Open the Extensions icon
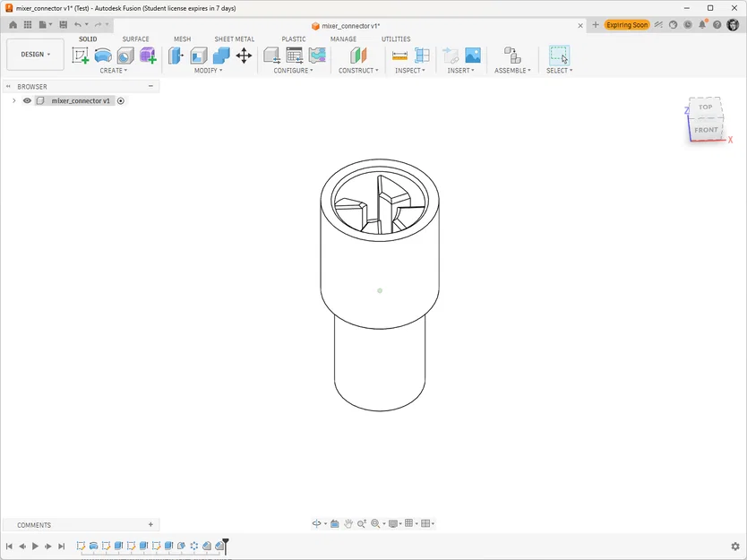747x560 pixels. coord(658,25)
